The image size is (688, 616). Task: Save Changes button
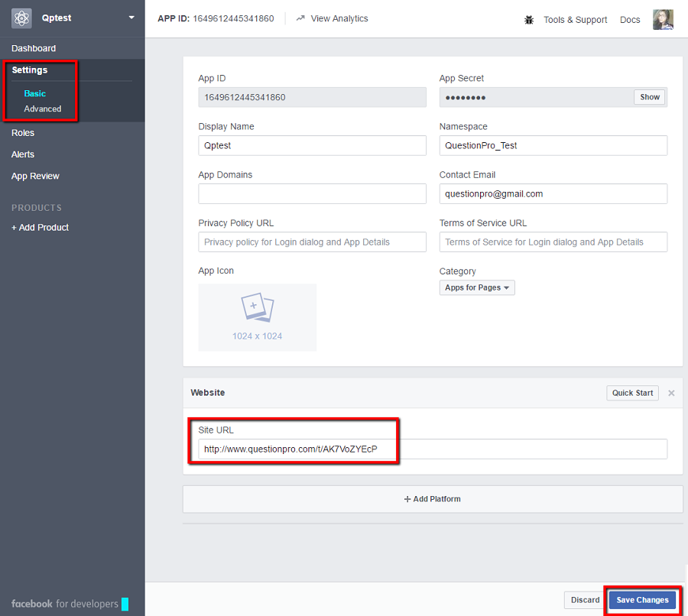click(642, 600)
